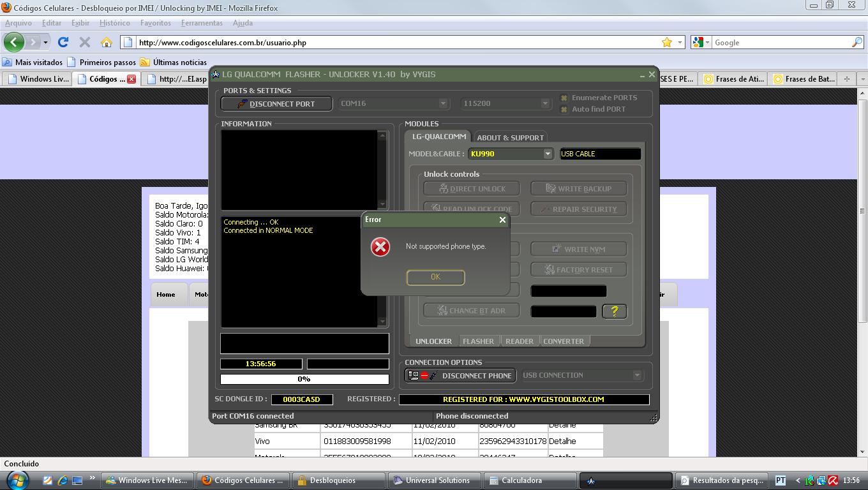Select the UNLOCKER bottom tab
Image resolution: width=868 pixels, height=490 pixels.
[433, 341]
